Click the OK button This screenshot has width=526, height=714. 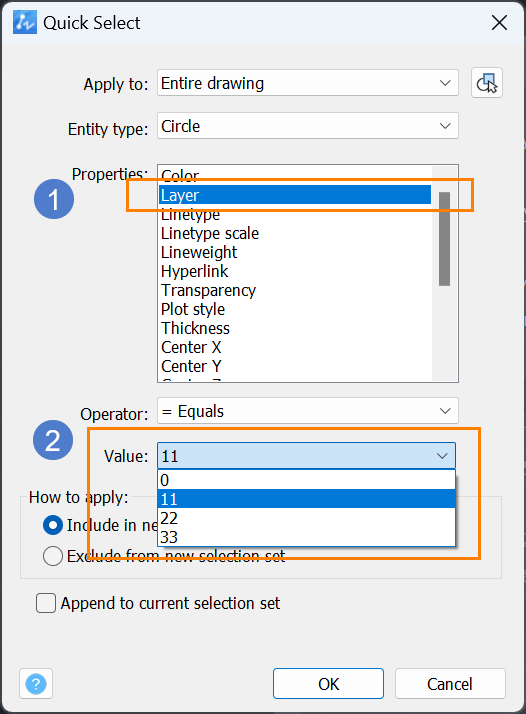[328, 683]
